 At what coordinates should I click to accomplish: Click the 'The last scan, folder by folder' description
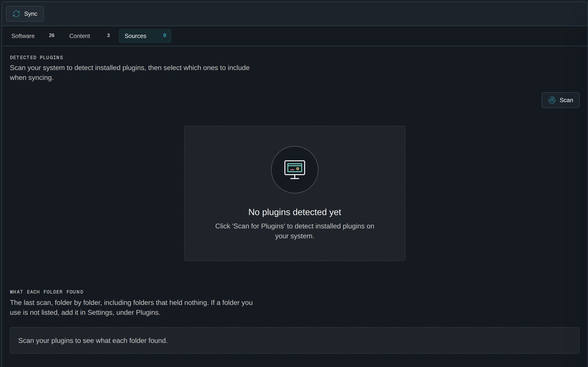[x=131, y=308]
